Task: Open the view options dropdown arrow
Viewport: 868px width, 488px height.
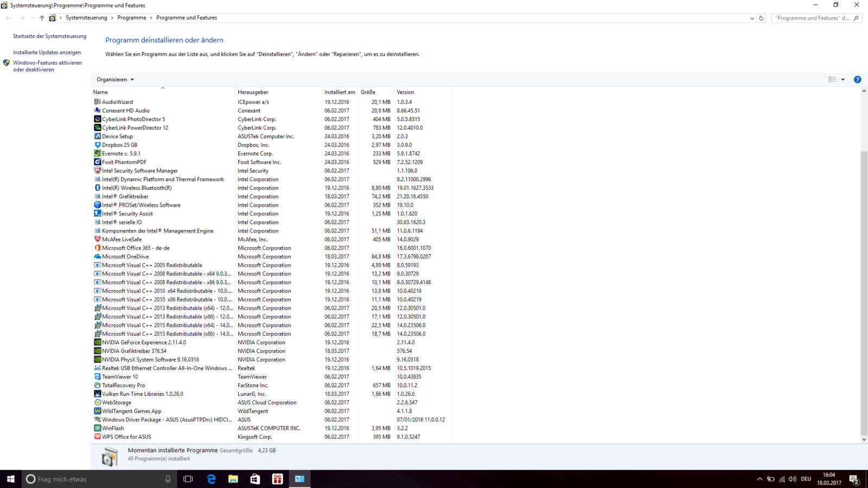Action: coord(843,80)
